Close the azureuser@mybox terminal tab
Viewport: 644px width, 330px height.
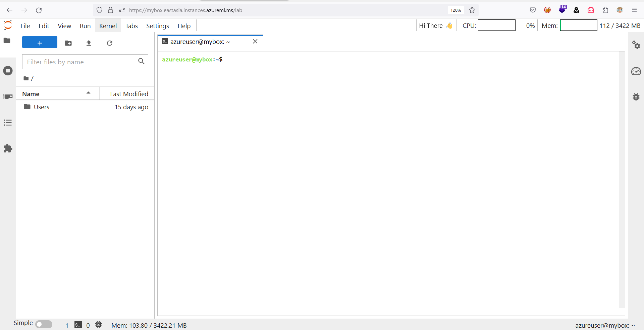[255, 42]
